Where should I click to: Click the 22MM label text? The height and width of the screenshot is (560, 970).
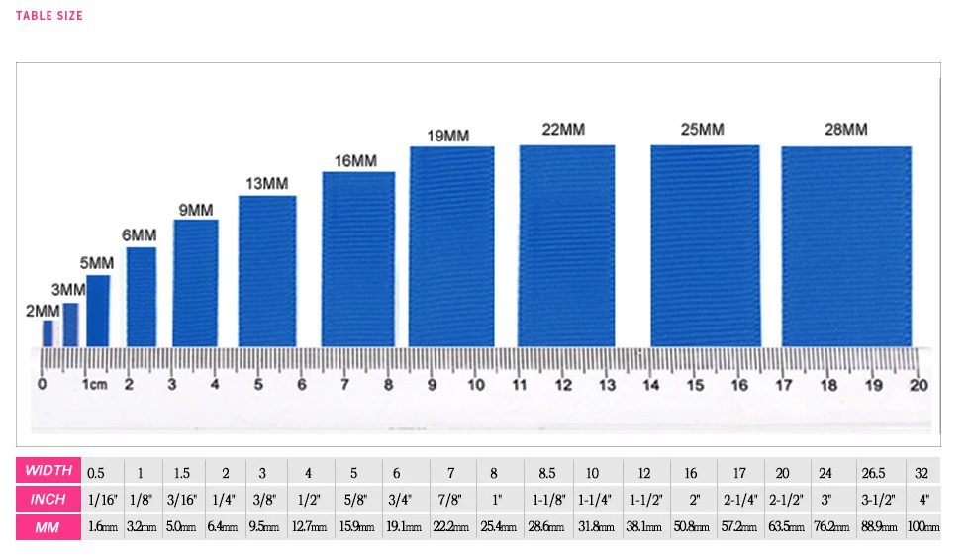pos(563,130)
